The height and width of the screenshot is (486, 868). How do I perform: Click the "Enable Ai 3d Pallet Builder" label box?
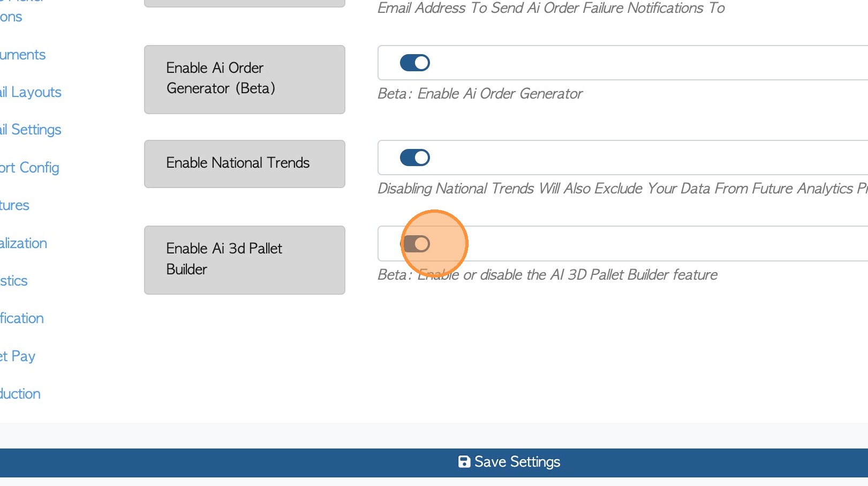pyautogui.click(x=244, y=260)
